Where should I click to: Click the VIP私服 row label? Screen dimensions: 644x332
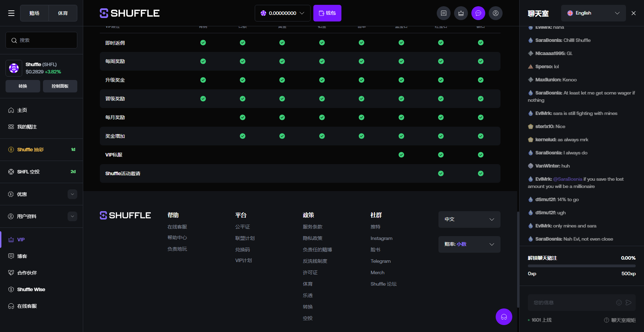coord(114,155)
